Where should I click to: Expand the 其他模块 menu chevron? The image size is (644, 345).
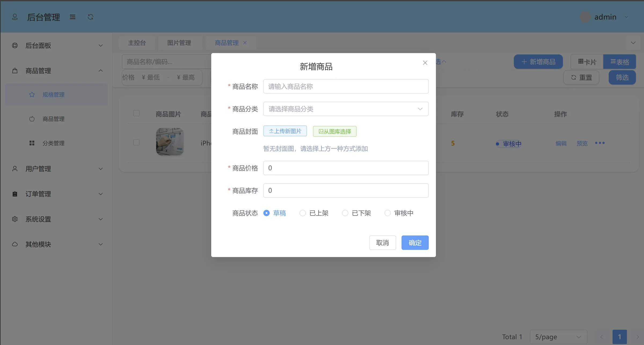click(101, 244)
